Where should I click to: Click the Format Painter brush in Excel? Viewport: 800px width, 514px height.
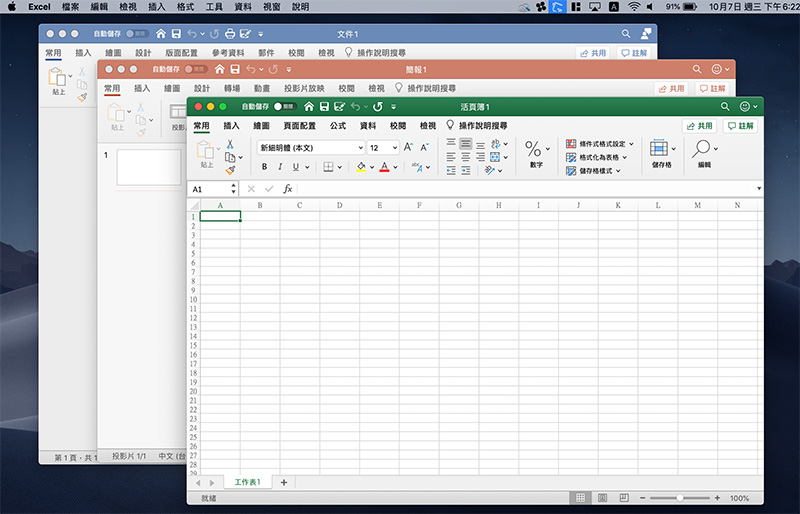click(230, 170)
